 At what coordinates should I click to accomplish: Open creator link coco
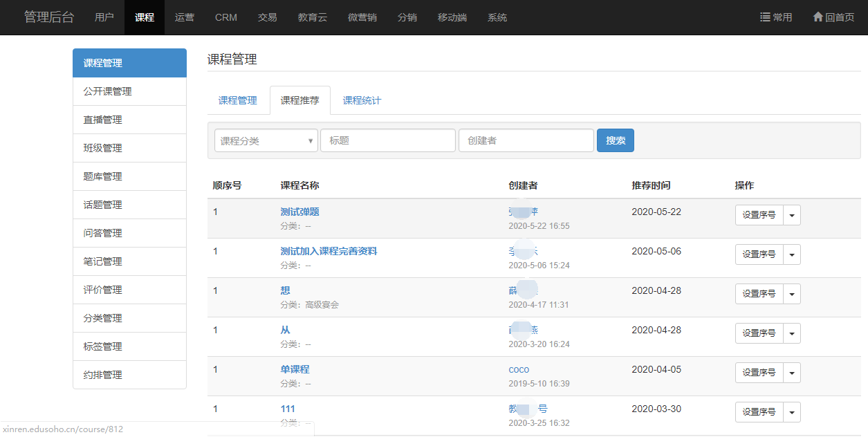coord(519,370)
